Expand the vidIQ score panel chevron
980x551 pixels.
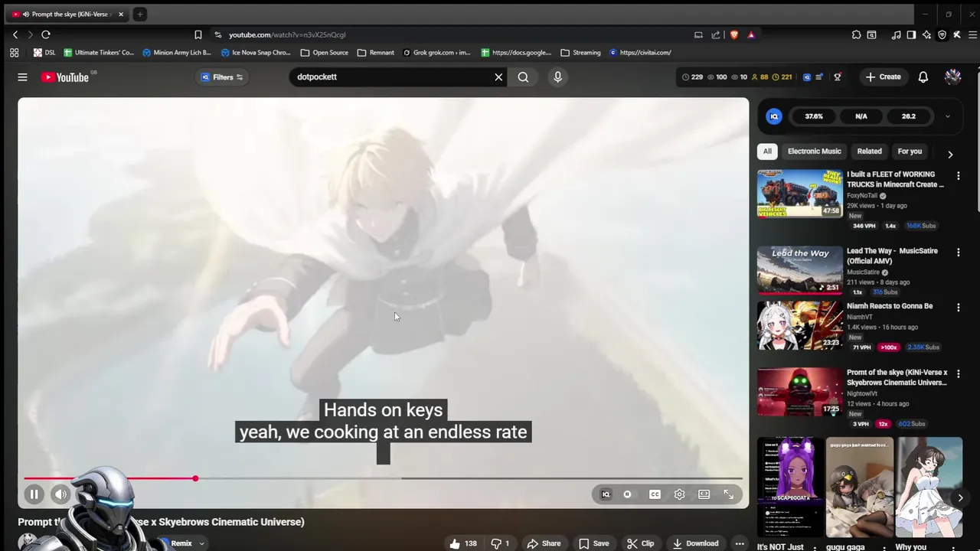[x=947, y=116]
